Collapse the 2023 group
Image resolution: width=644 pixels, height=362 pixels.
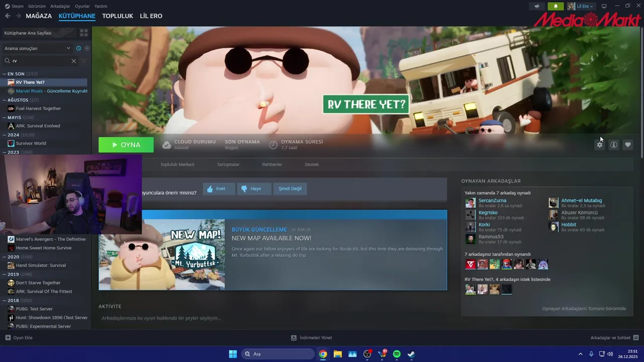tap(18, 152)
